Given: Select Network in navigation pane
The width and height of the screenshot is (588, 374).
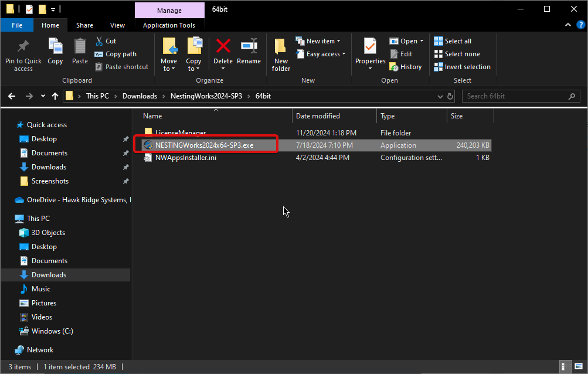Looking at the screenshot, I should pos(40,349).
